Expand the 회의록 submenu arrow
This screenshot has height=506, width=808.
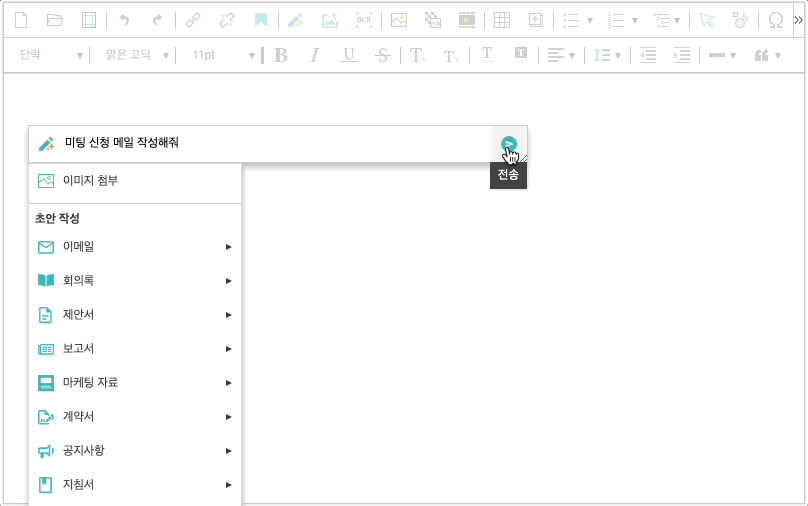click(x=228, y=281)
